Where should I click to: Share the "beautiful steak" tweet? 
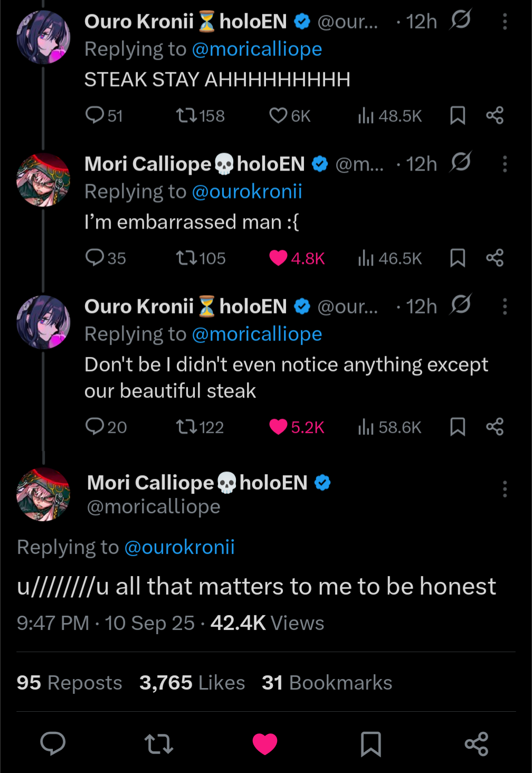pos(495,427)
